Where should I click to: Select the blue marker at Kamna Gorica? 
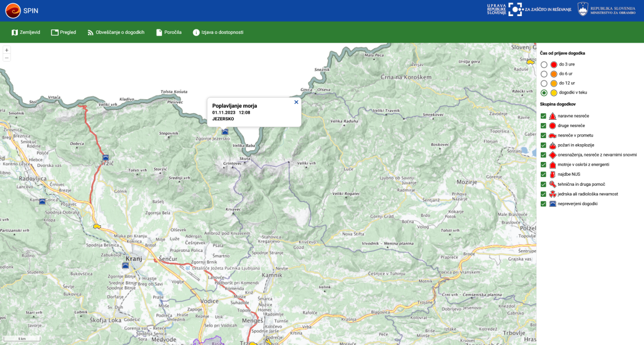42,201
